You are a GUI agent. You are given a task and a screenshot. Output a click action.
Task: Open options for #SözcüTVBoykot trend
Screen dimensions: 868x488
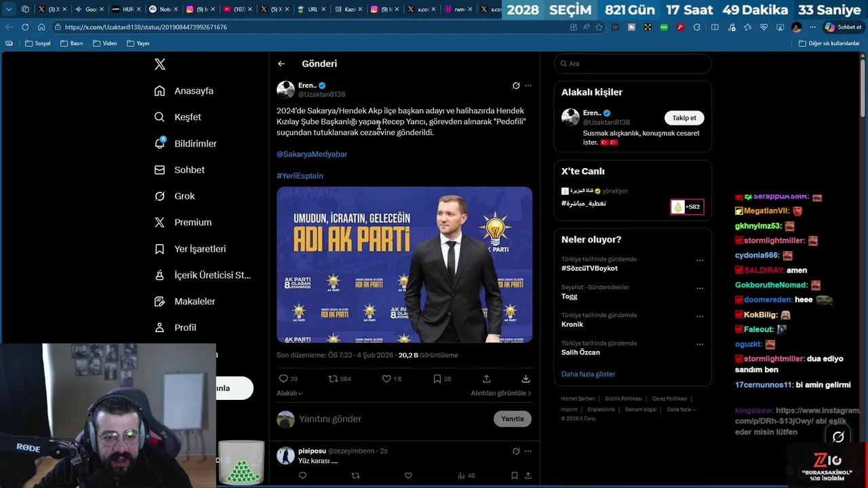pyautogui.click(x=700, y=260)
